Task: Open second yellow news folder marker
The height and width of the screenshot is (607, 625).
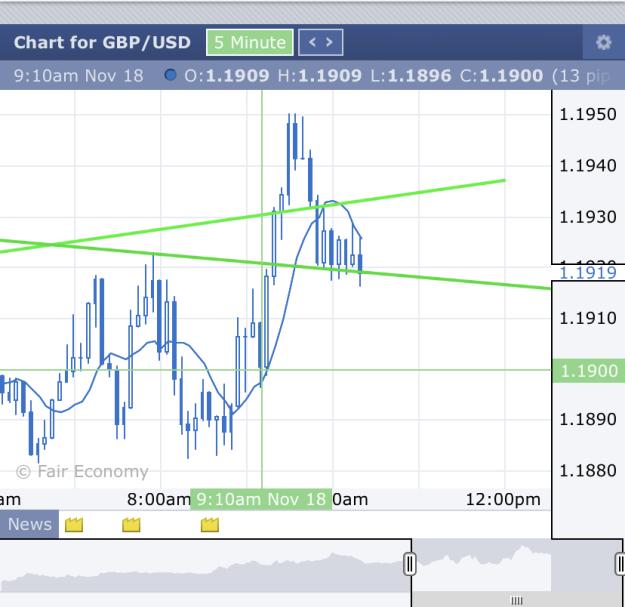Action: pos(131,524)
